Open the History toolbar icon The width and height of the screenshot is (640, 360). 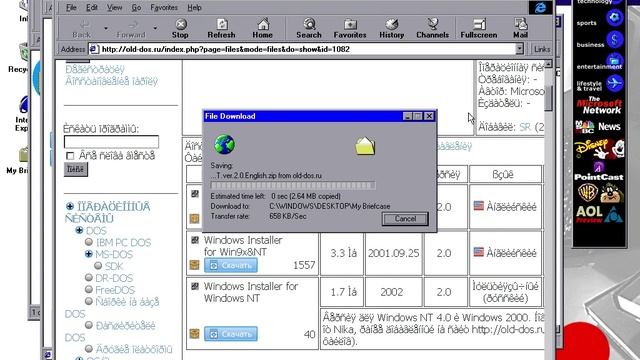[x=391, y=29]
